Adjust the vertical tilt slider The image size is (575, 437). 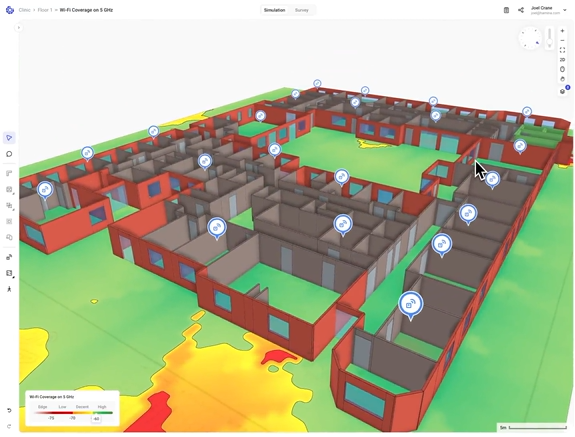pyautogui.click(x=549, y=38)
